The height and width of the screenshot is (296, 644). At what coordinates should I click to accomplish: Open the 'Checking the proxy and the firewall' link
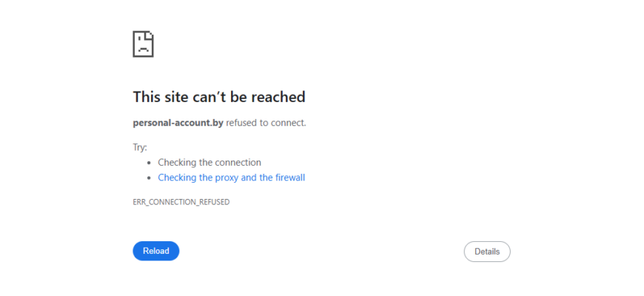pyautogui.click(x=231, y=178)
